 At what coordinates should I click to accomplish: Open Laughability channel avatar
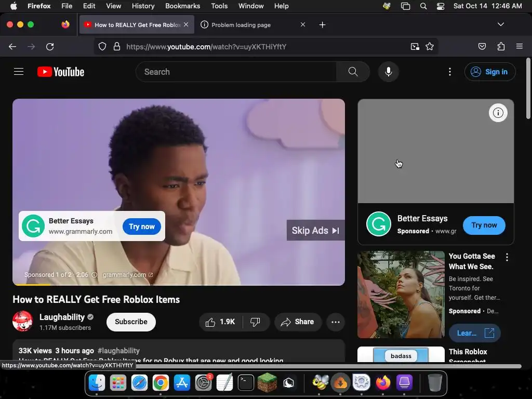[23, 321]
